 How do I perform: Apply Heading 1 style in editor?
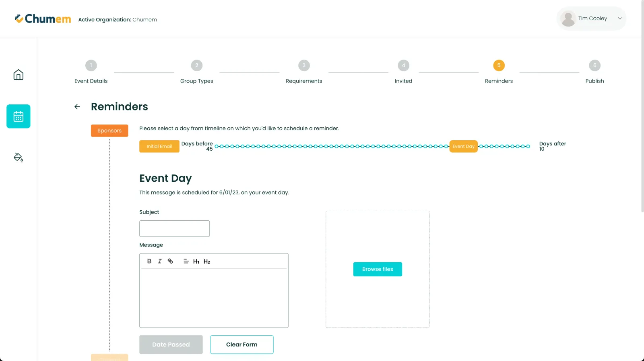[x=196, y=261]
